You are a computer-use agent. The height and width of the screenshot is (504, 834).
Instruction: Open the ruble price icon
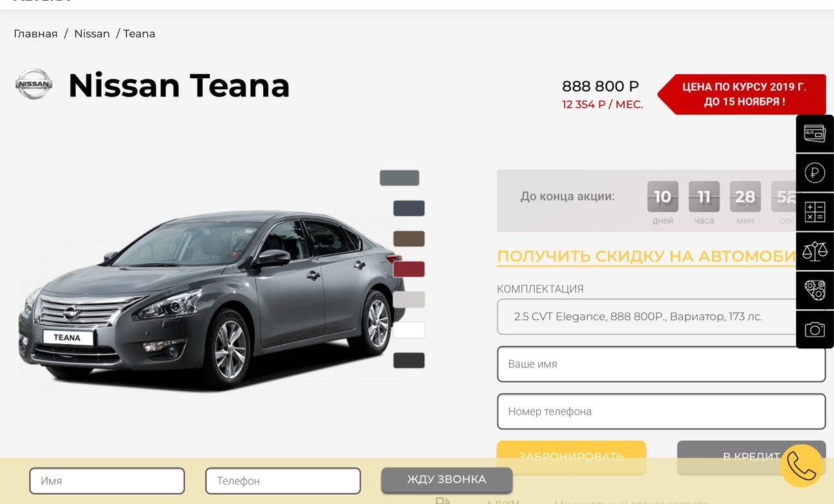click(814, 173)
